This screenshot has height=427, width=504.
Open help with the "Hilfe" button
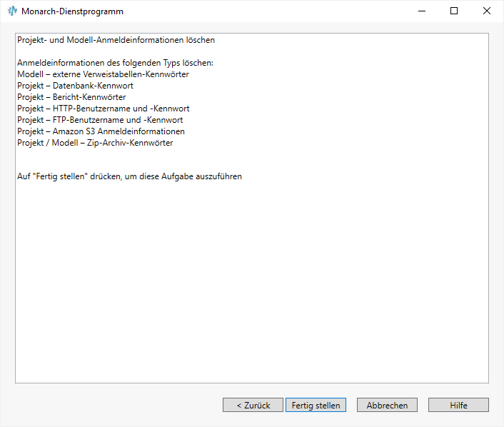458,405
